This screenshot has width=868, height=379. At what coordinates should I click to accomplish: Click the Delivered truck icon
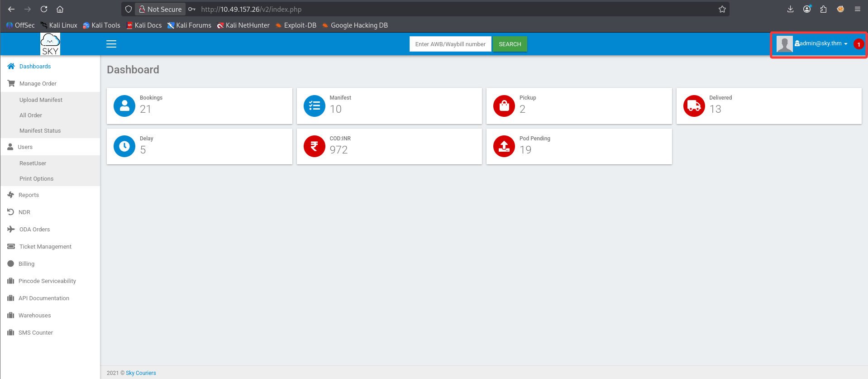[x=694, y=106]
